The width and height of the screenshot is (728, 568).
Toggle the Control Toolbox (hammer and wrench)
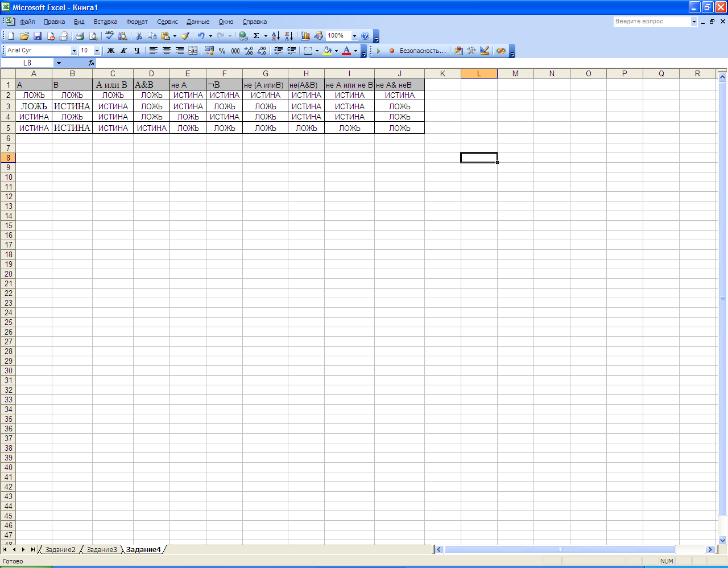(471, 51)
